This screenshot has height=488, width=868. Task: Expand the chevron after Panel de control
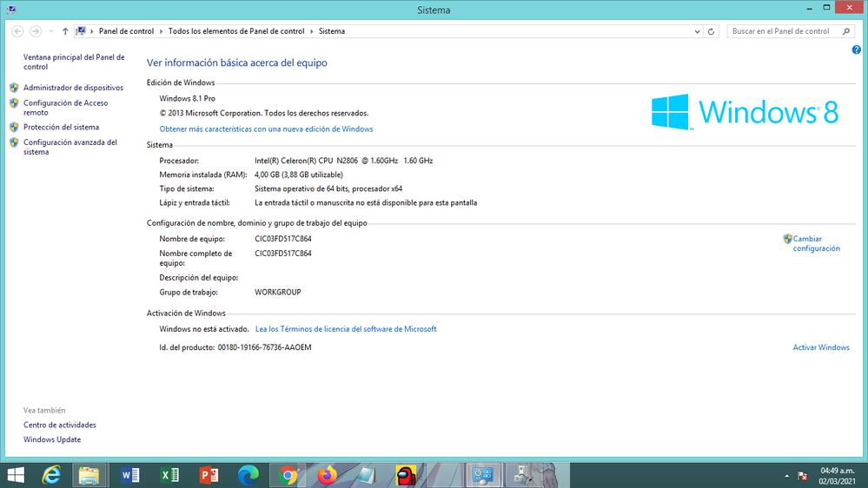point(161,31)
